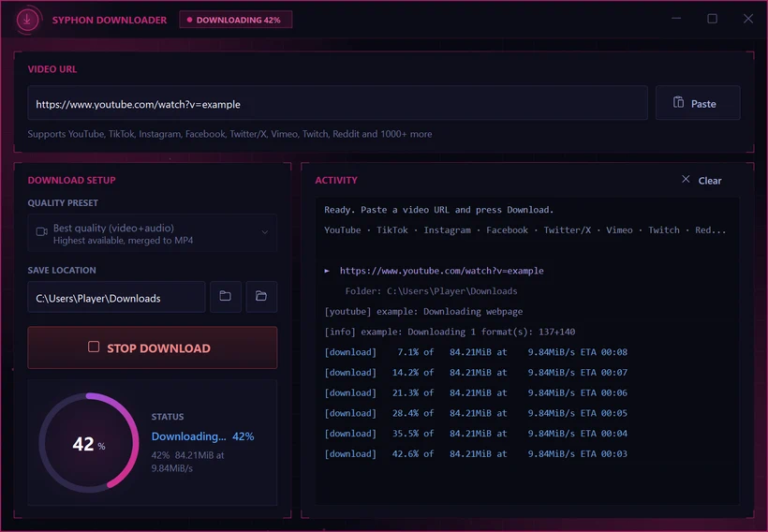
Task: Click the camera icon in quality preset
Action: [41, 231]
